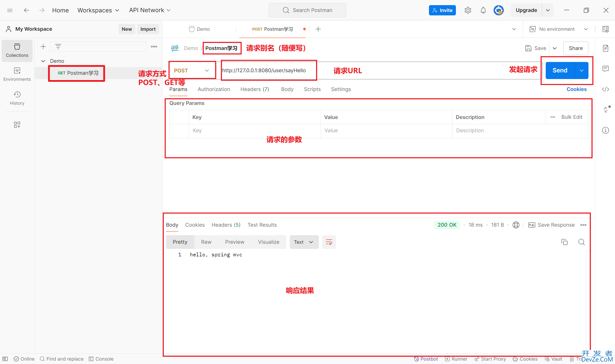Open the notifications bell icon
This screenshot has width=615, height=364.
[x=483, y=10]
